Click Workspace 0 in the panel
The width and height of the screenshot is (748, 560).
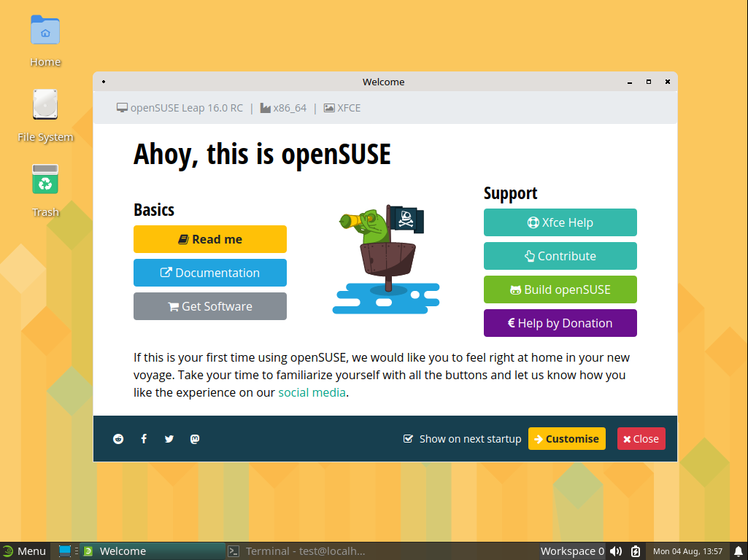point(572,551)
